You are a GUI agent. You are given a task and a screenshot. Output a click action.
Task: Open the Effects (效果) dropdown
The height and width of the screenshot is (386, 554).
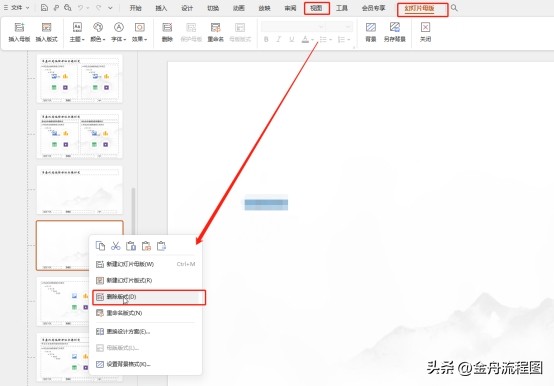pyautogui.click(x=140, y=32)
